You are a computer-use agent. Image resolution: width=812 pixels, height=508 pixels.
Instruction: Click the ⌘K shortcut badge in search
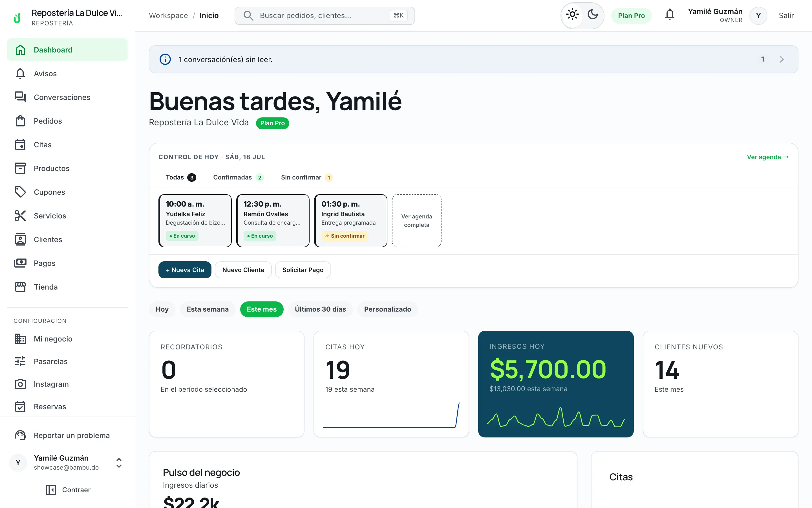[399, 16]
